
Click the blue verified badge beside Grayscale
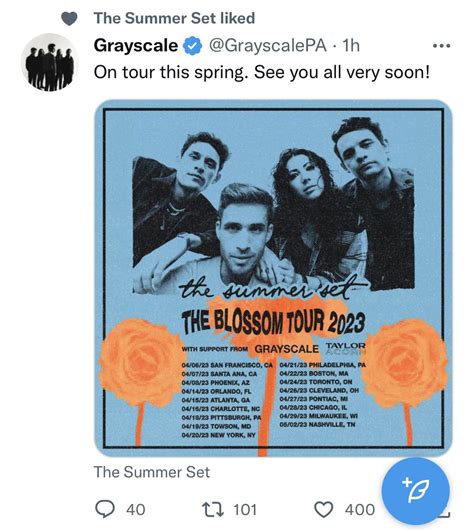coord(193,45)
